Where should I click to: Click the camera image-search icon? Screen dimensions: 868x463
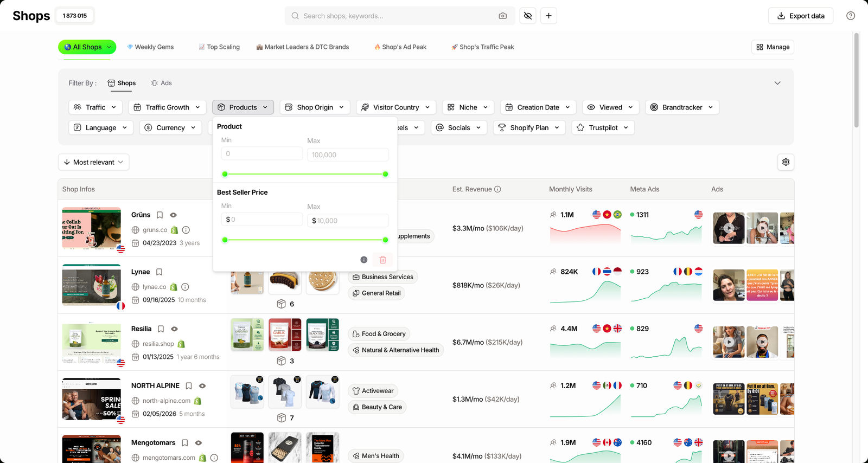(502, 16)
